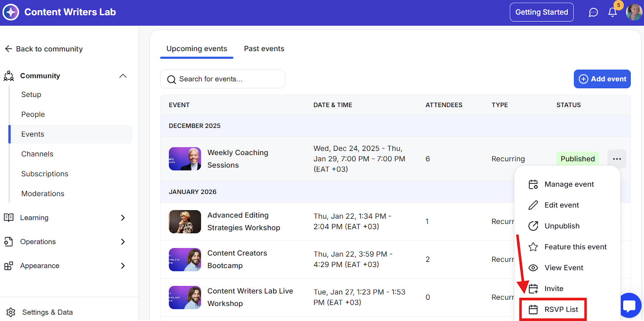
Task: Click the Content Writers Lab logo icon
Action: click(11, 12)
